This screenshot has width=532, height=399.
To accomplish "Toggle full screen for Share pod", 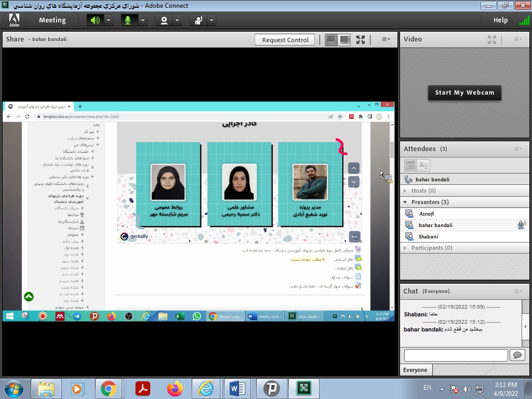I will [x=361, y=39].
